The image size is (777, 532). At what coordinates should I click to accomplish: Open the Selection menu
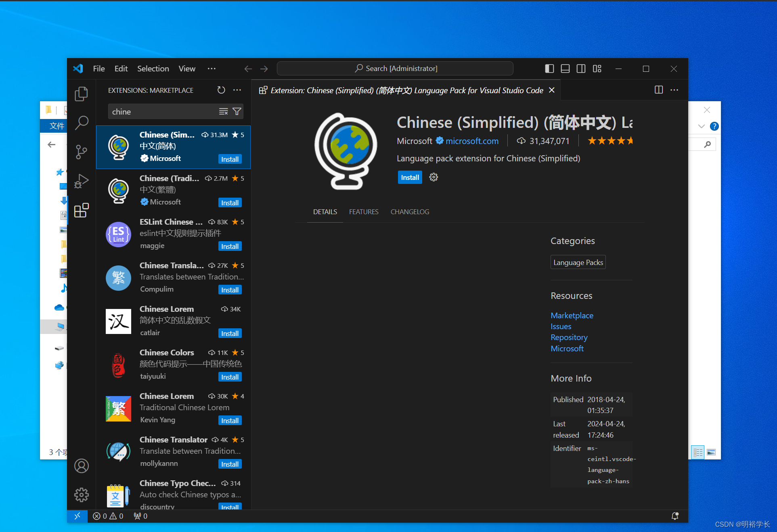point(153,69)
